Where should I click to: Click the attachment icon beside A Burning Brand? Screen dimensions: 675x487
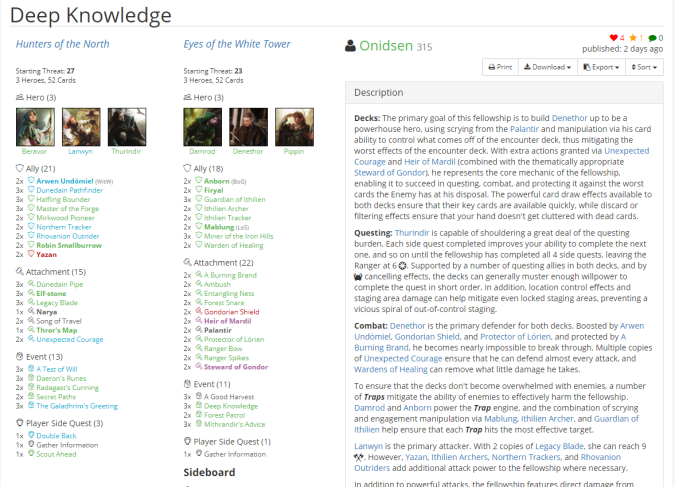coord(198,275)
